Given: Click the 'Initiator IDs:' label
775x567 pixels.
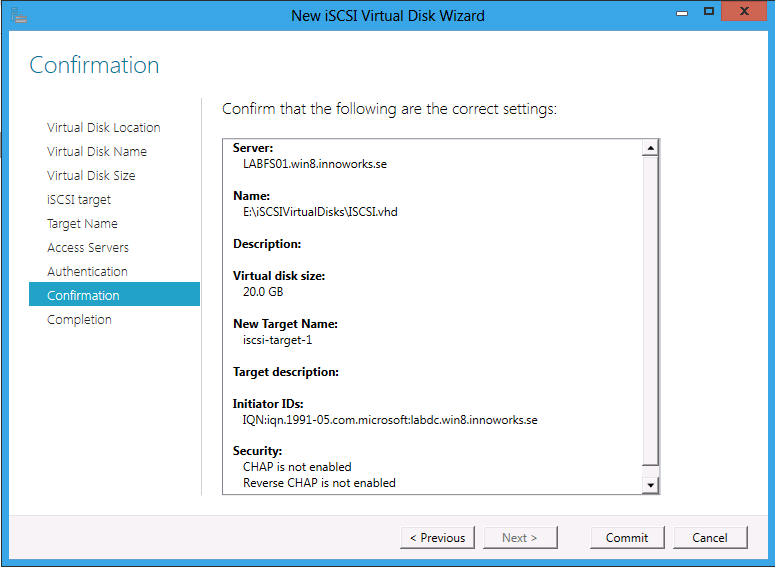Looking at the screenshot, I should point(268,403).
